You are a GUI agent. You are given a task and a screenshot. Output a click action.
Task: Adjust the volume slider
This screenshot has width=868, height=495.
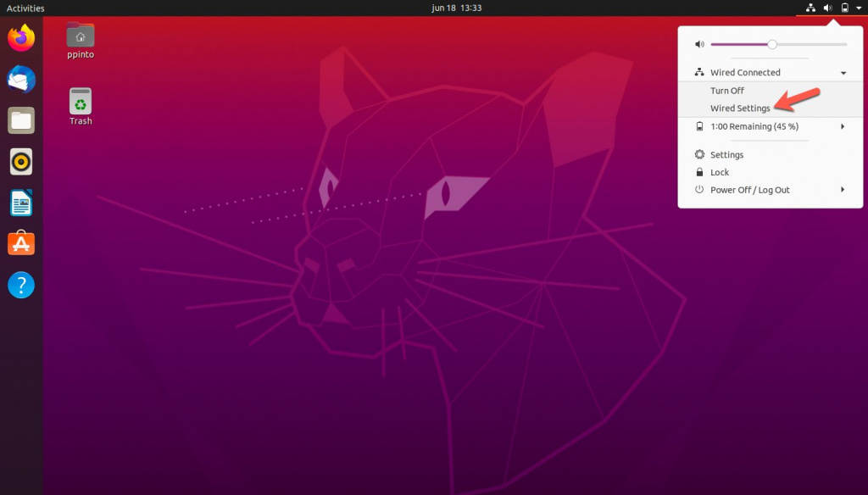pyautogui.click(x=771, y=43)
